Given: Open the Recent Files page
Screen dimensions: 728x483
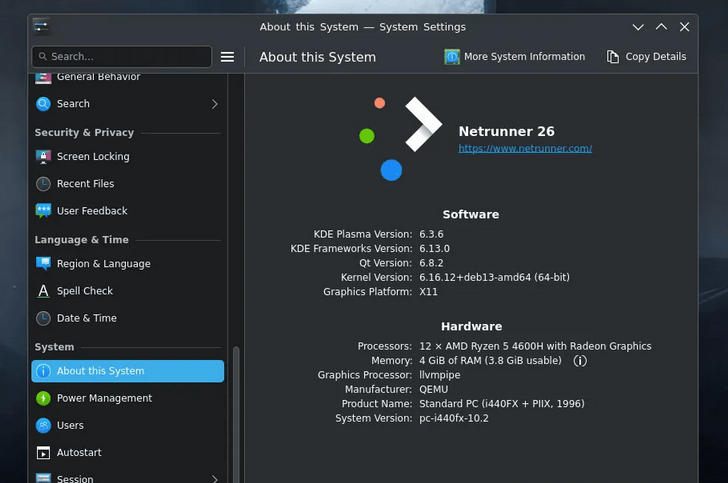Looking at the screenshot, I should click(128, 184).
